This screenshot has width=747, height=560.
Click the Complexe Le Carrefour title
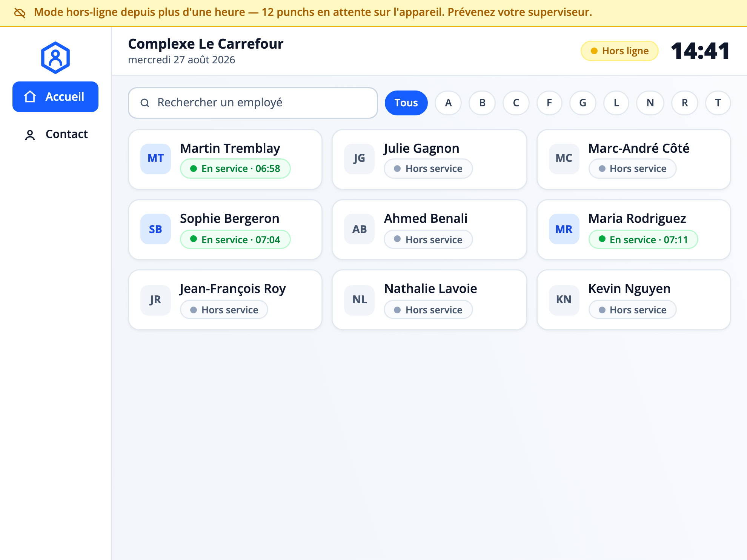click(206, 44)
